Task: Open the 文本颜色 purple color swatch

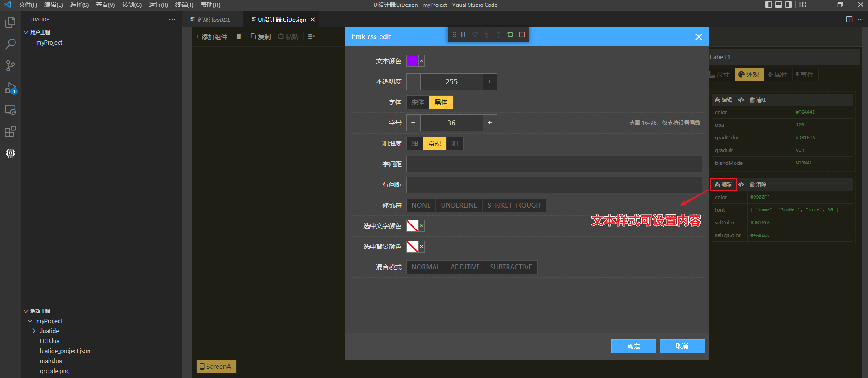Action: (412, 61)
